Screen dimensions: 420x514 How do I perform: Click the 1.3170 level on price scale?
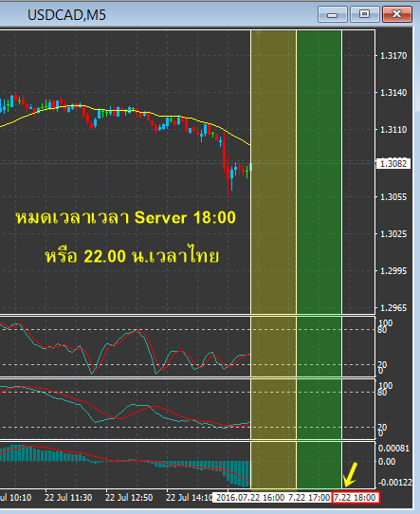coord(393,56)
